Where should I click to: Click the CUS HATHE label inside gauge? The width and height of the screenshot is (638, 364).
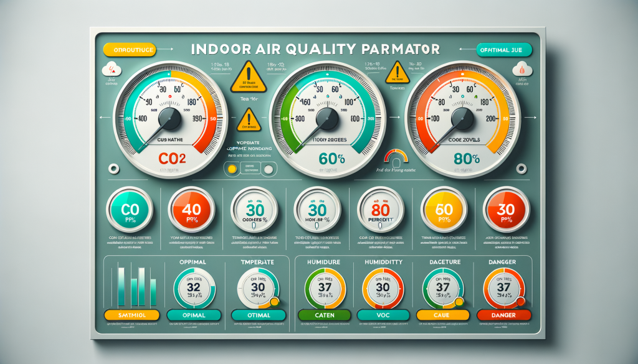point(170,140)
